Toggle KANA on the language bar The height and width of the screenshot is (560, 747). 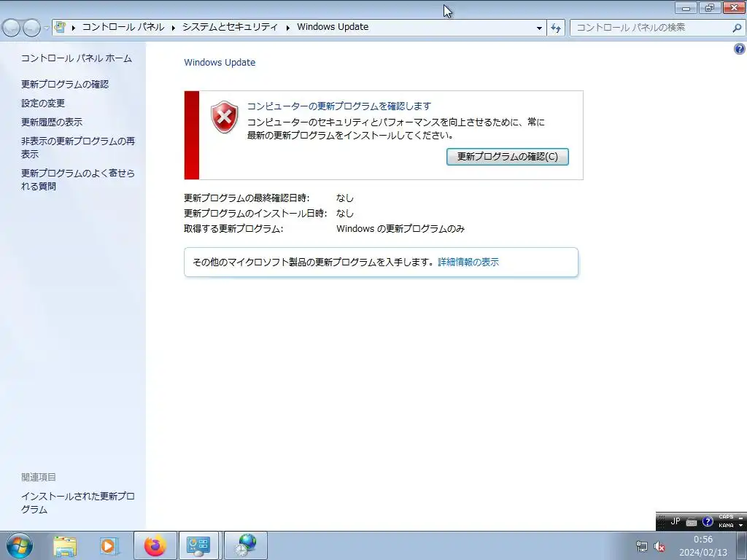(726, 525)
